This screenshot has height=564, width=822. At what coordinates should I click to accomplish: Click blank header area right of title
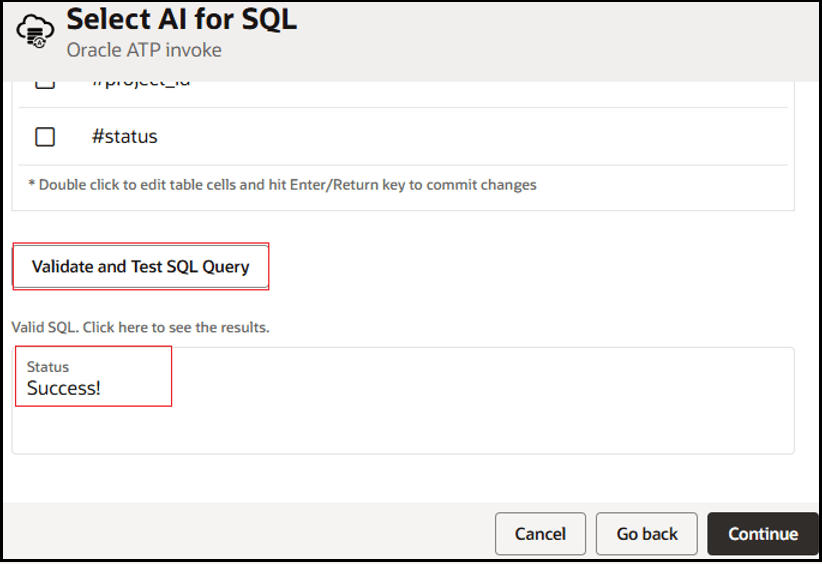tap(560, 35)
